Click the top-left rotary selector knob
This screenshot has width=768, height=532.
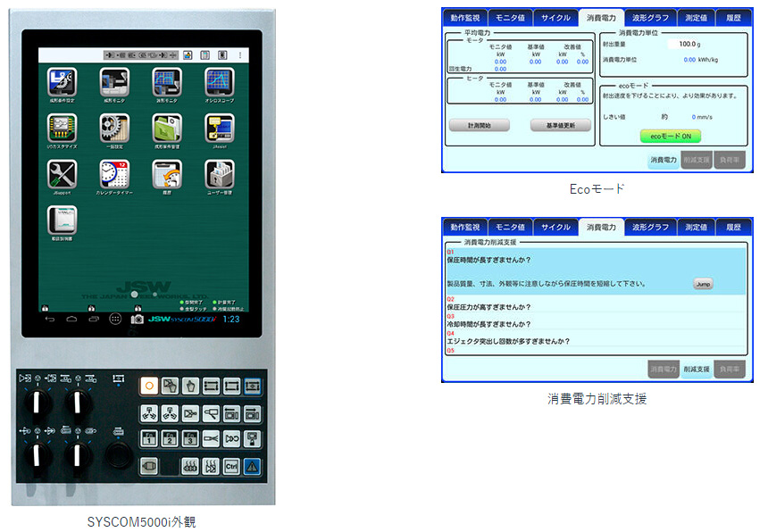click(x=36, y=402)
